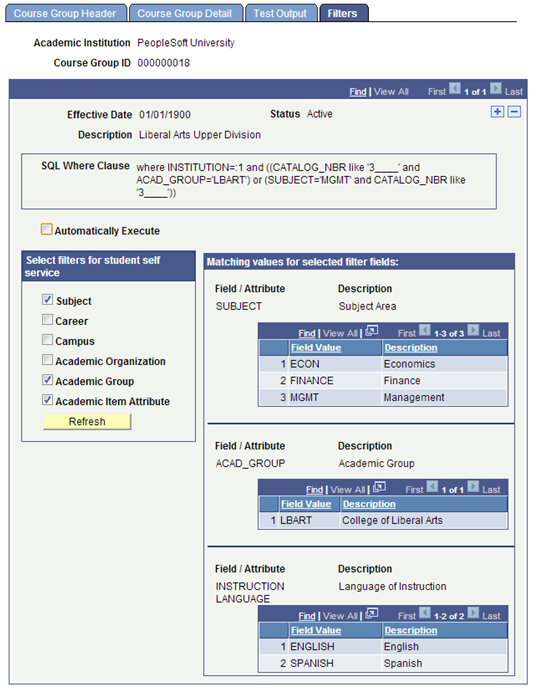This screenshot has width=533, height=691.
Task: Delete current row with minus icon
Action: point(514,111)
